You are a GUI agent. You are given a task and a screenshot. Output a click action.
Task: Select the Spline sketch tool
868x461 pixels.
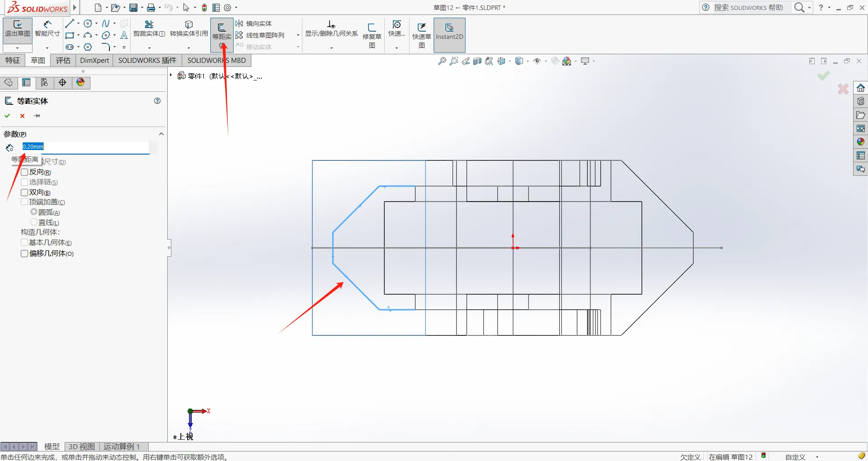point(106,24)
